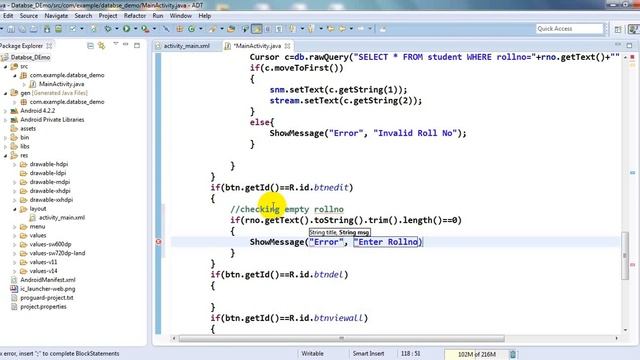The width and height of the screenshot is (640, 360).
Task: Select proguard-project.txt file
Action: (x=47, y=298)
